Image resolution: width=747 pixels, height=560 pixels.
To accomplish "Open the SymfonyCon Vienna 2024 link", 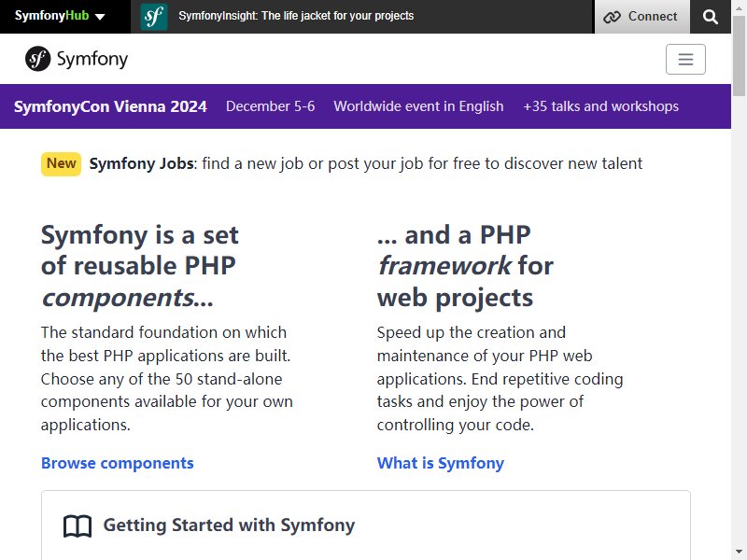I will click(x=110, y=106).
